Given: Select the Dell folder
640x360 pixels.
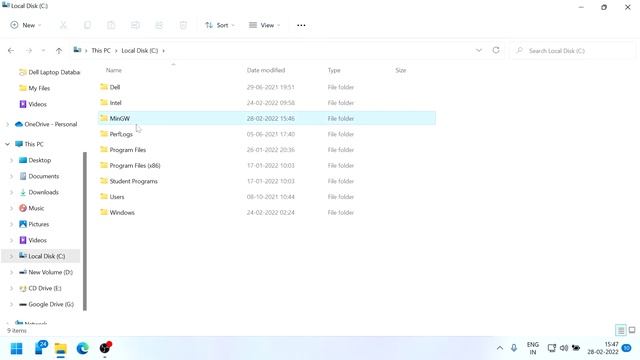Looking at the screenshot, I should (x=267, y=87).
